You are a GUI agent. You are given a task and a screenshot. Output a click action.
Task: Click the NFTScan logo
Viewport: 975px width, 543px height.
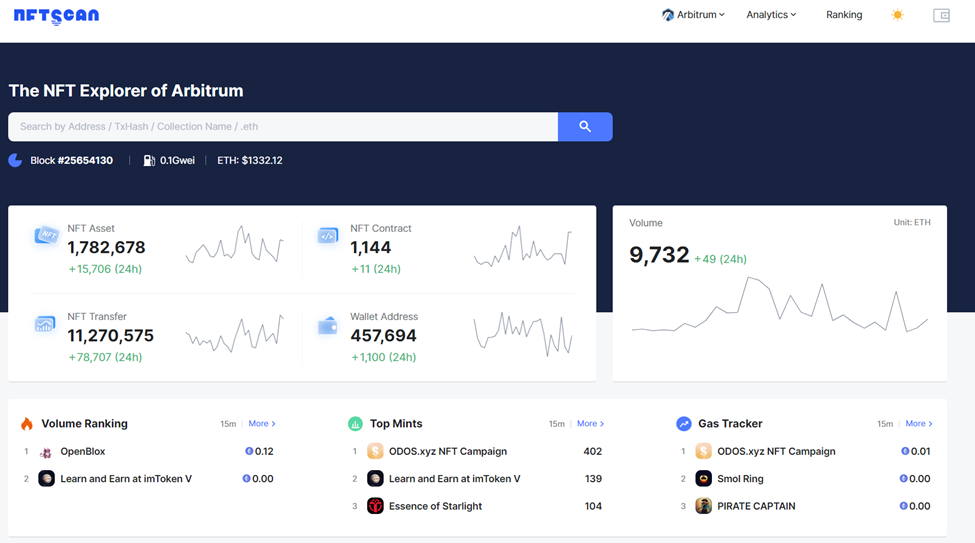pyautogui.click(x=56, y=16)
